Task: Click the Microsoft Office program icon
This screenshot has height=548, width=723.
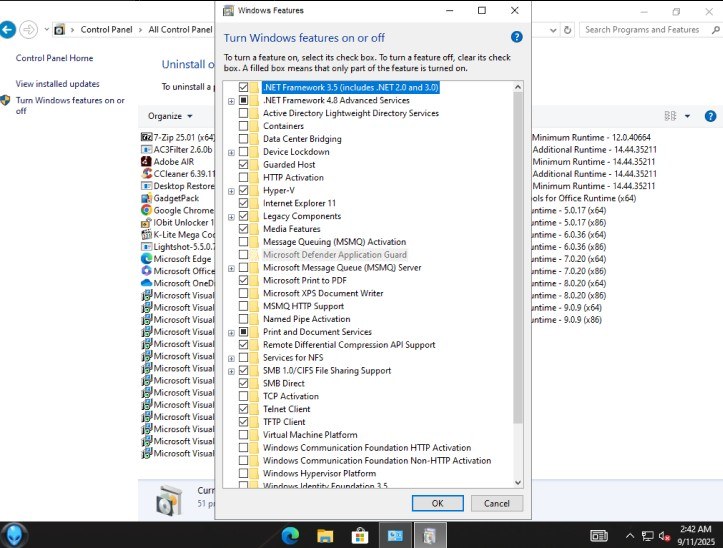Action: coord(146,271)
